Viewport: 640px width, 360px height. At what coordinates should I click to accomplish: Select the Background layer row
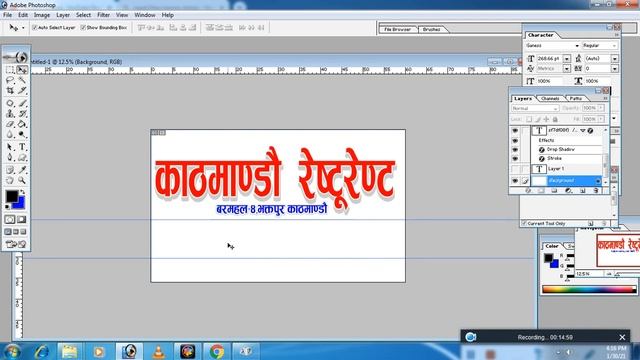tap(567, 180)
